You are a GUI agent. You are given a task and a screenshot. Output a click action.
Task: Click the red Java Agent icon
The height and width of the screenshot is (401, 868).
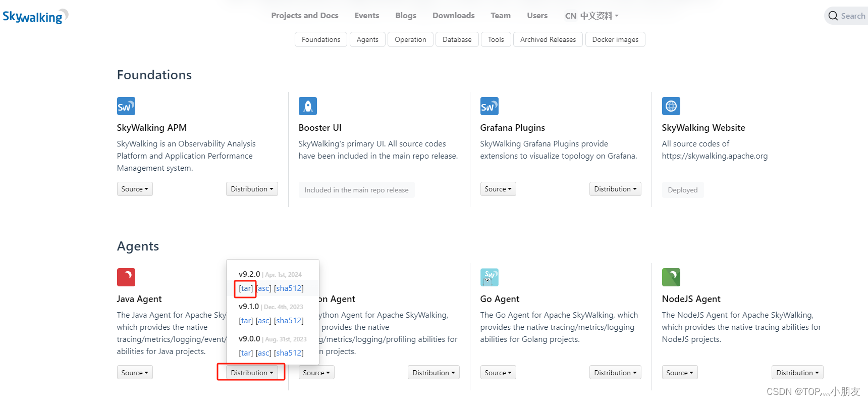coord(126,277)
